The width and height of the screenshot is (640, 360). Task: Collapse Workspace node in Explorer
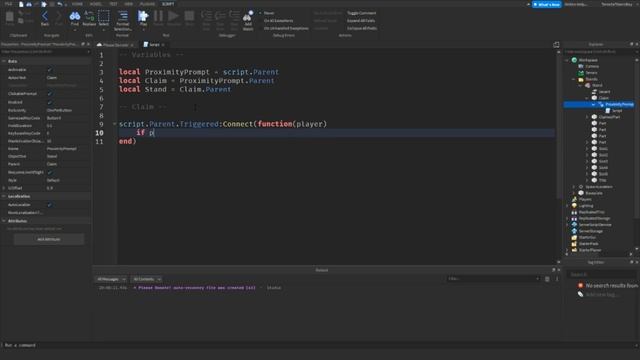(x=567, y=60)
